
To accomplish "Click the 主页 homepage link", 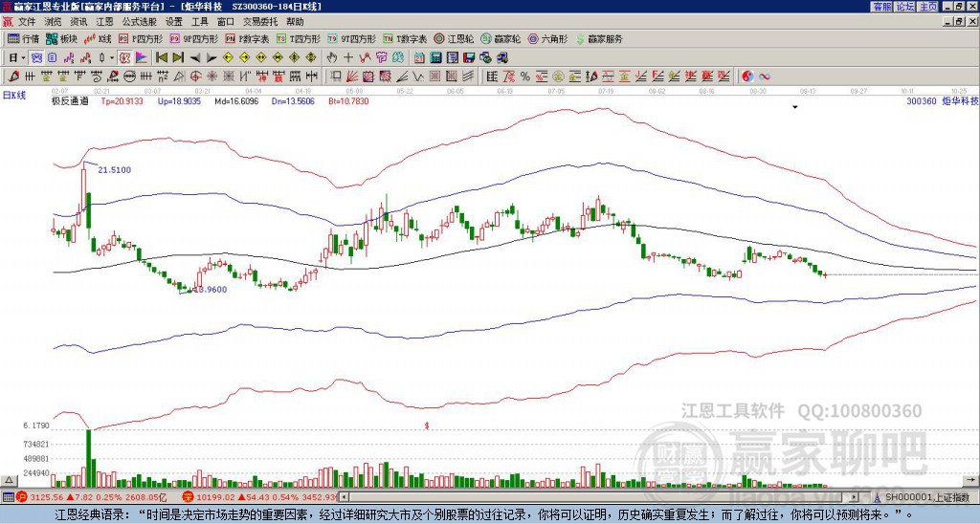I will (927, 7).
